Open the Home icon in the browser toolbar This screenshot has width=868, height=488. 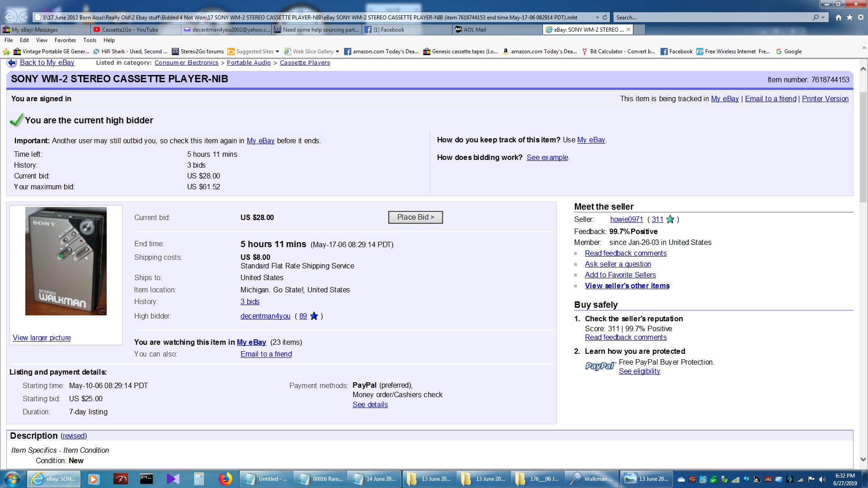pyautogui.click(x=839, y=17)
